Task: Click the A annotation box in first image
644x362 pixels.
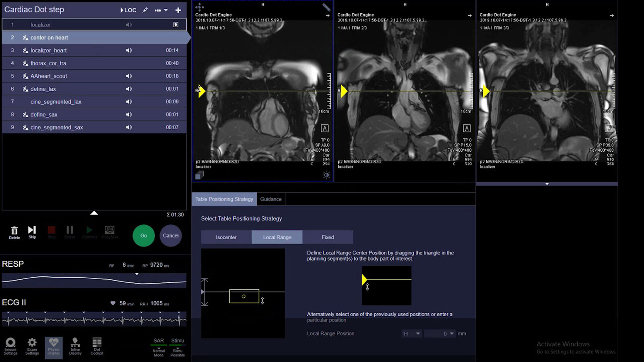Action: click(x=324, y=128)
